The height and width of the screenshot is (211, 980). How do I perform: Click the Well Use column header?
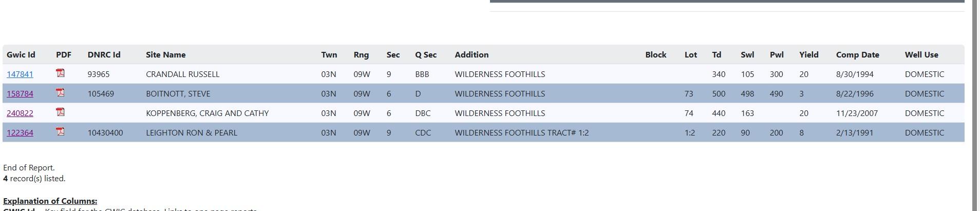(x=921, y=55)
